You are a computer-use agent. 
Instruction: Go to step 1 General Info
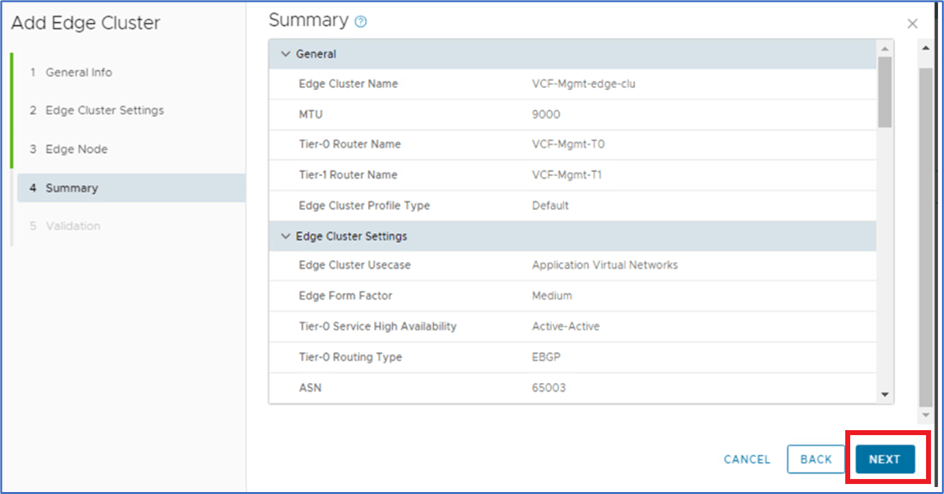coord(78,72)
